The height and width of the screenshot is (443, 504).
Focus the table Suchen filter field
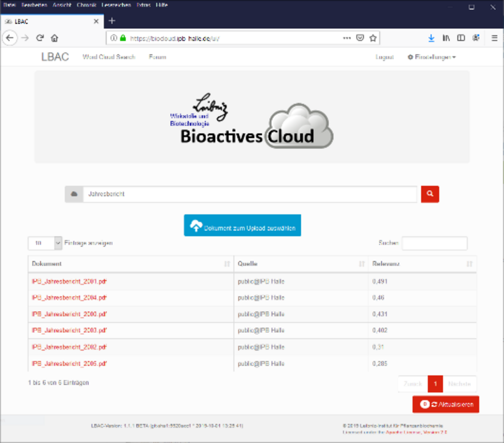tap(435, 243)
